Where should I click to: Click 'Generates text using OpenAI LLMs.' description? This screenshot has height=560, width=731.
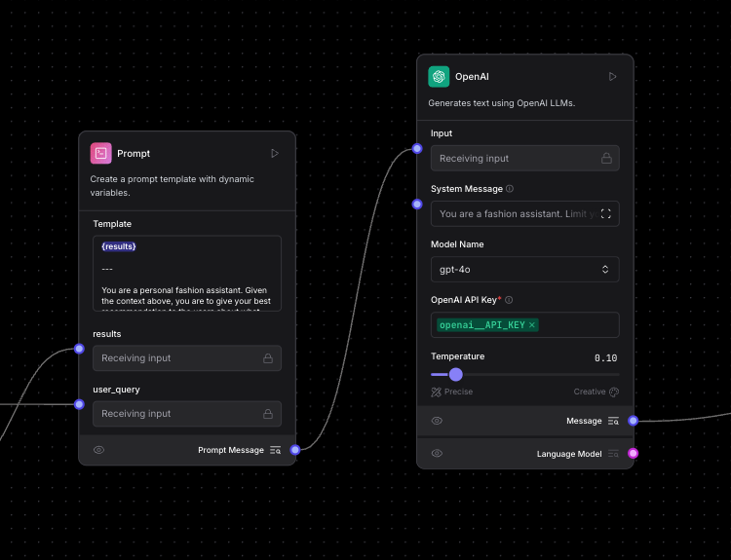[x=502, y=103]
